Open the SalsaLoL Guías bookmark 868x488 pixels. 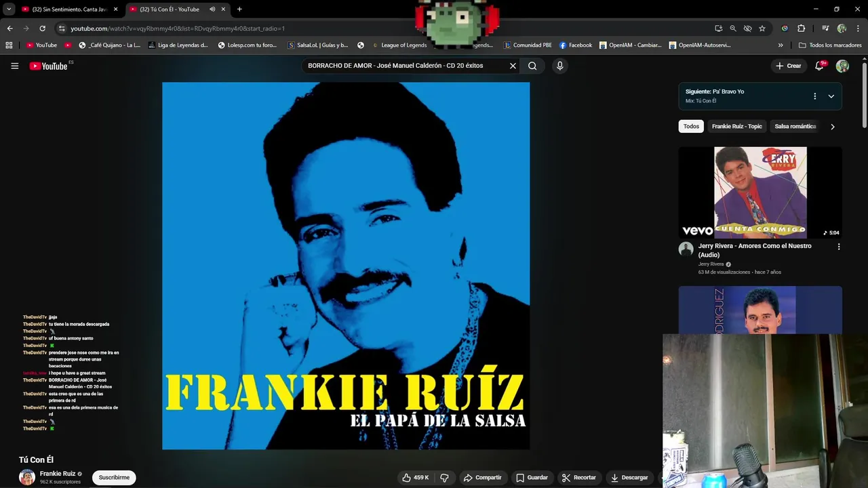tap(317, 45)
